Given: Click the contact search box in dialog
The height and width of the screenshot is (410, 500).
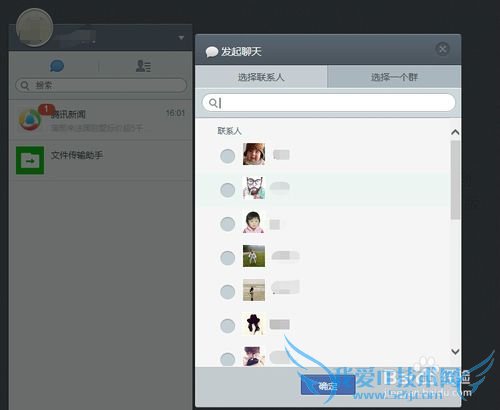Looking at the screenshot, I should (329, 102).
